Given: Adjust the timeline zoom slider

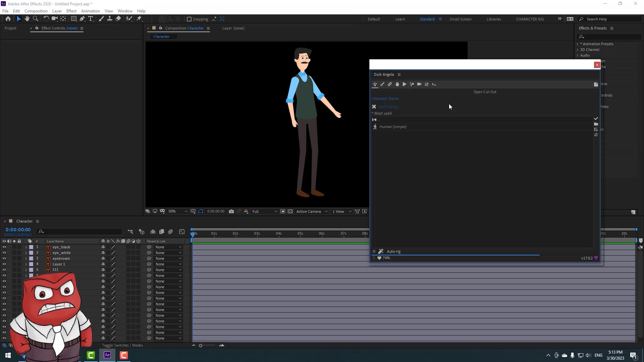Looking at the screenshot, I should [x=201, y=346].
